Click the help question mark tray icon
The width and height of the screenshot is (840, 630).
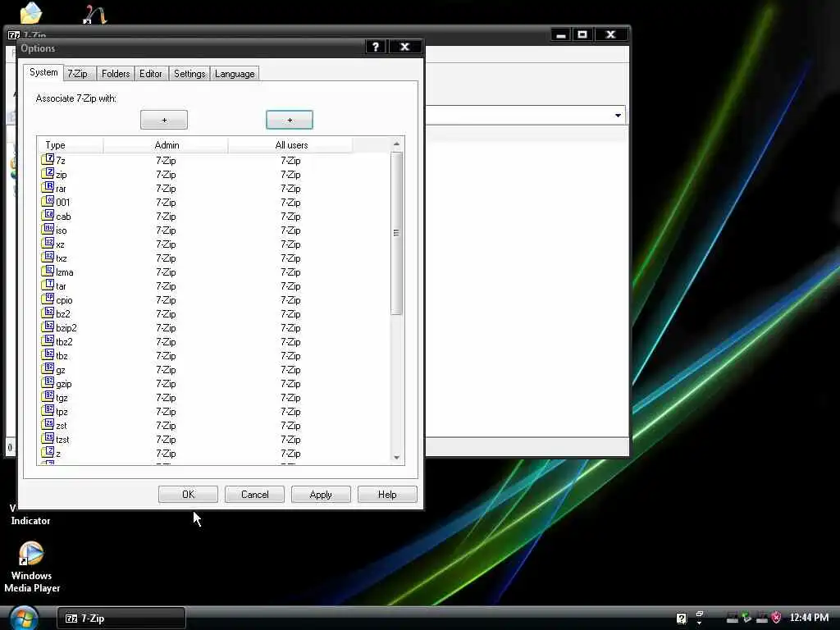[681, 619]
